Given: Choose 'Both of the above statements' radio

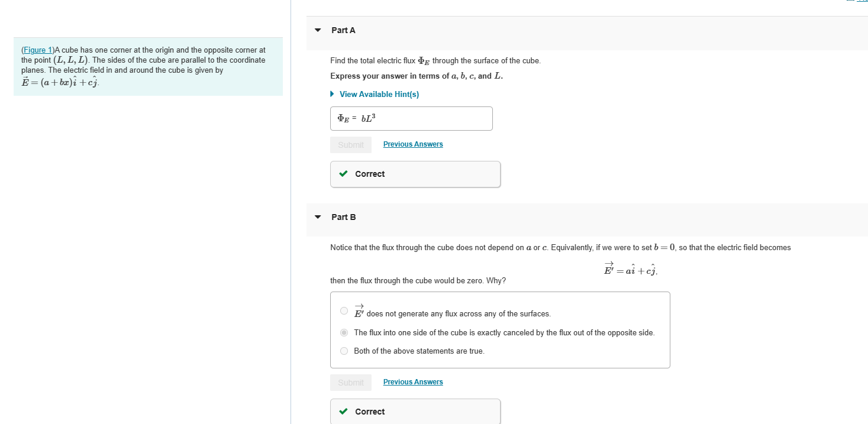Looking at the screenshot, I should [344, 351].
